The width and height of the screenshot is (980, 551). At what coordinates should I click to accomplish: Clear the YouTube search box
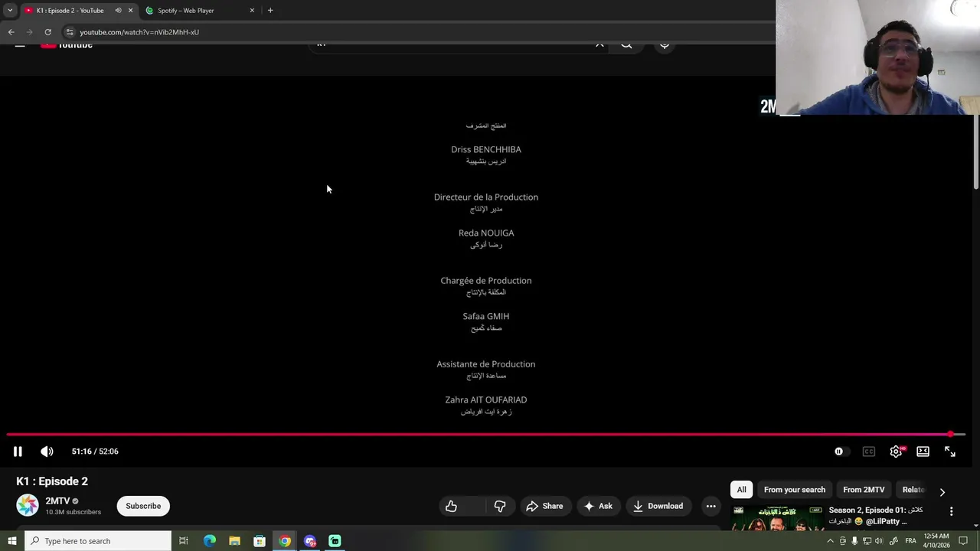coord(599,44)
